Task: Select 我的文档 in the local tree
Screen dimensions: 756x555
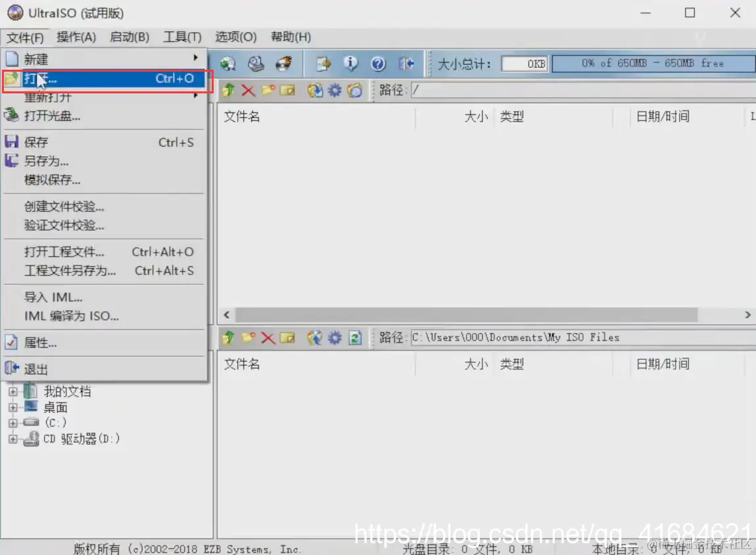Action: 67,391
